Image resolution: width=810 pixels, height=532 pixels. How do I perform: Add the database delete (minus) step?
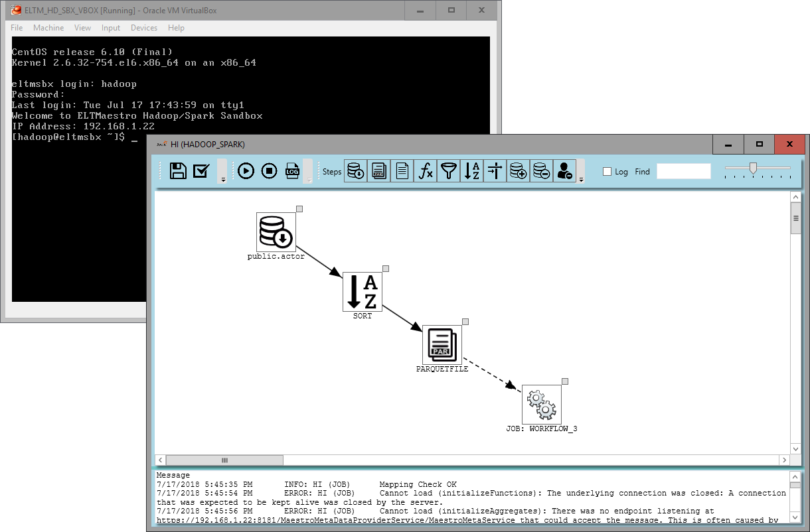point(542,171)
